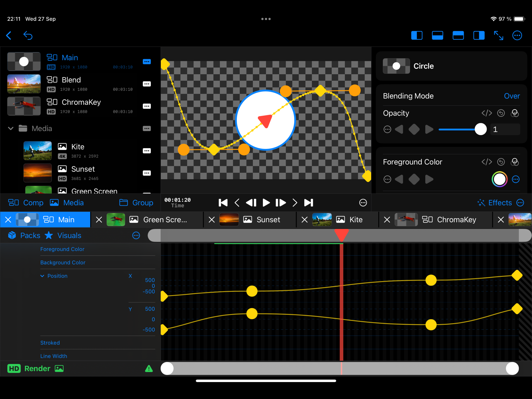Screen dimensions: 532x399
Task: Open Opacity expression code icon
Action: 487,113
